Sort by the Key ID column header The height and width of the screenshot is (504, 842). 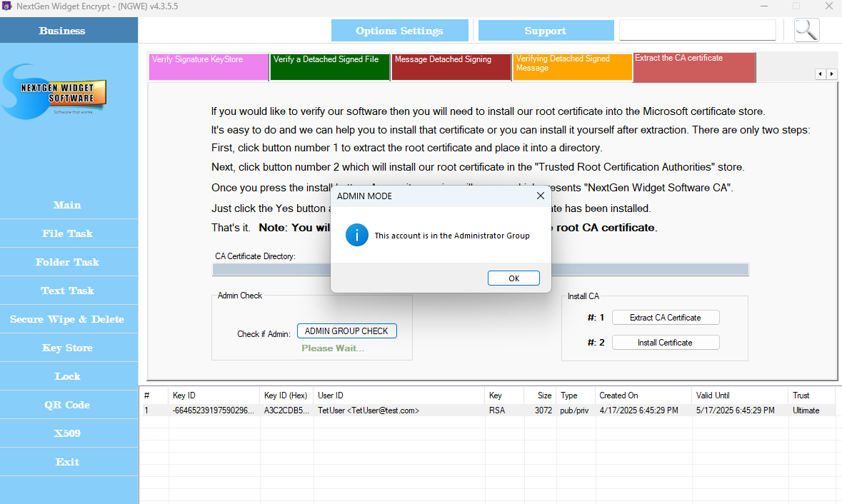pos(214,395)
